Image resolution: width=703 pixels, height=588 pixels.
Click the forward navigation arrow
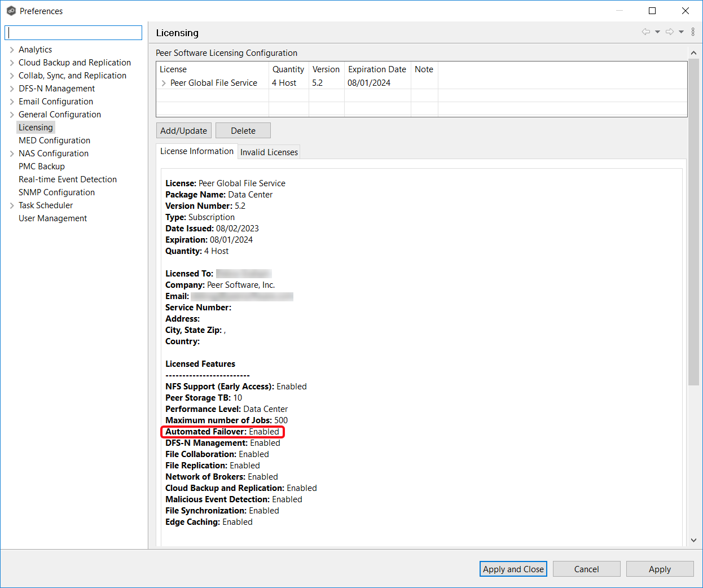coord(669,32)
